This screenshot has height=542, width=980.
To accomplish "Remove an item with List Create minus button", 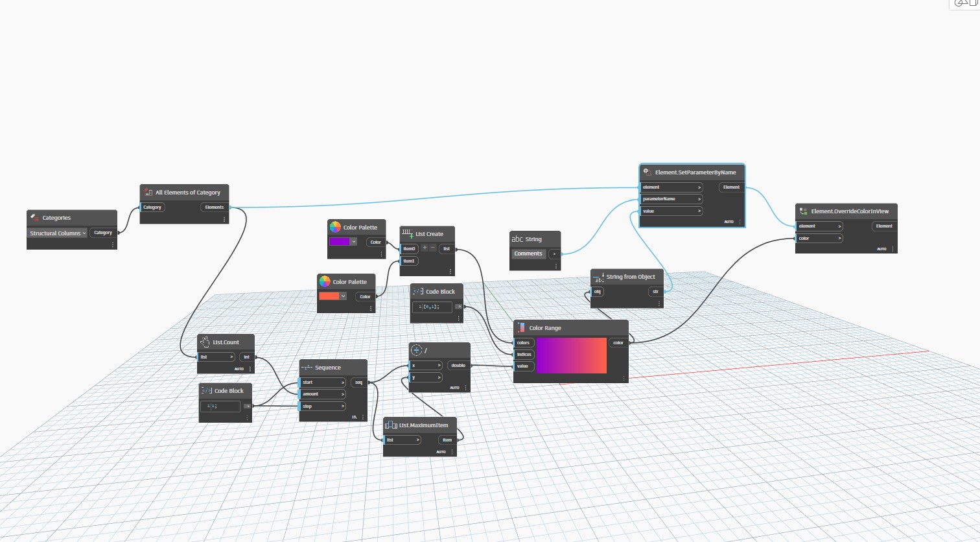I will pyautogui.click(x=433, y=248).
